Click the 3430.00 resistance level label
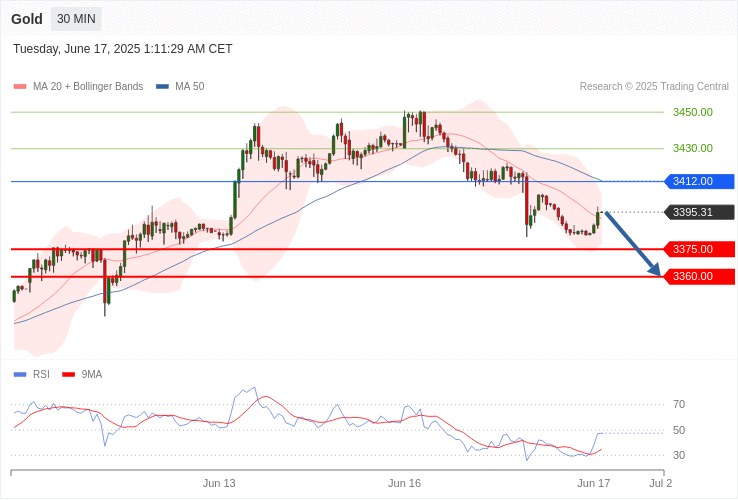Image resolution: width=738 pixels, height=500 pixels. pyautogui.click(x=692, y=148)
